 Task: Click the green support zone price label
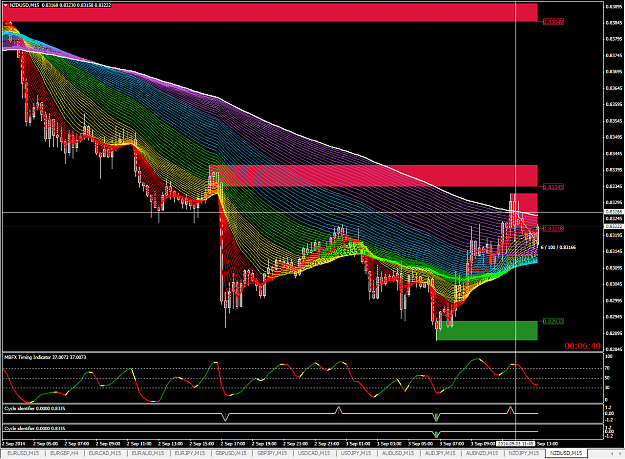(553, 321)
